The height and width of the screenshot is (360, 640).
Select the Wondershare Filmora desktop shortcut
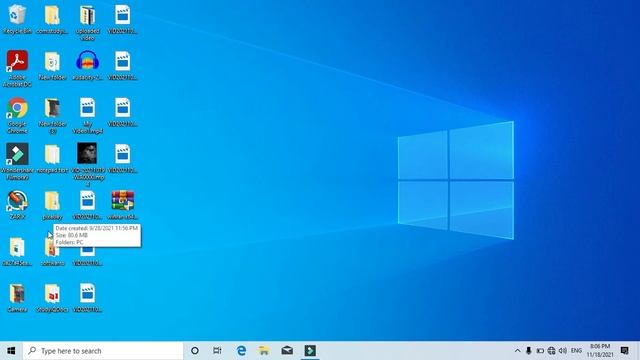[x=17, y=161]
